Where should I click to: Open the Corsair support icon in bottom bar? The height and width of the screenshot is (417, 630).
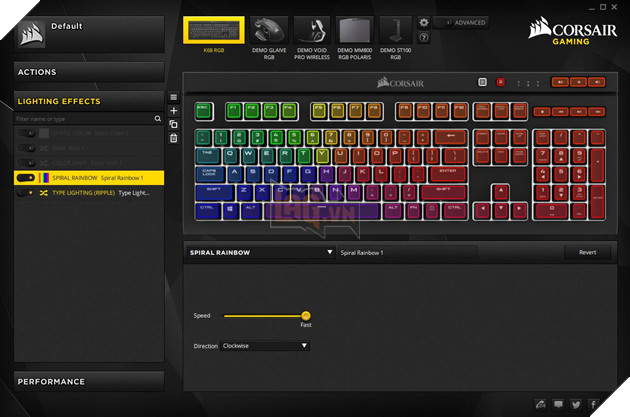[541, 404]
